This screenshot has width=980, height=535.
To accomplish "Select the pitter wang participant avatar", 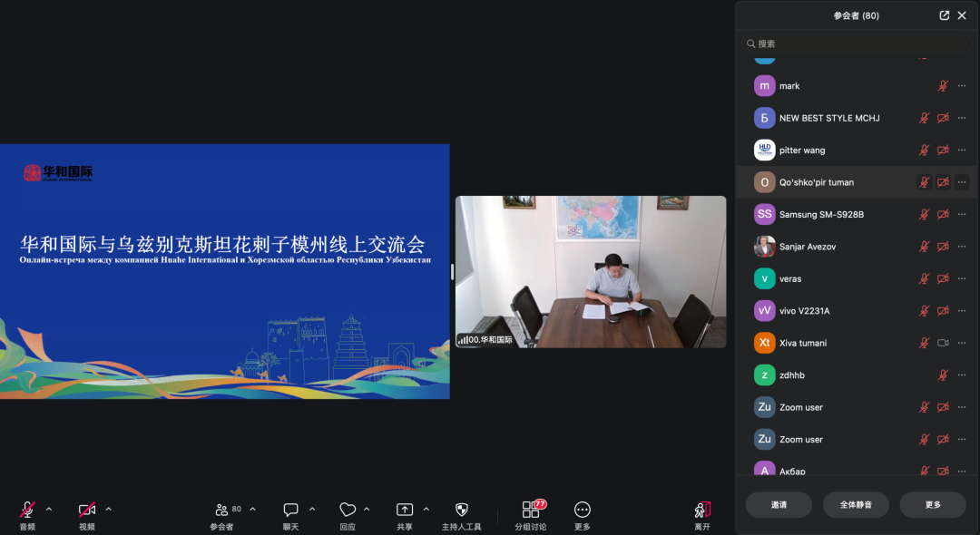I will (764, 150).
